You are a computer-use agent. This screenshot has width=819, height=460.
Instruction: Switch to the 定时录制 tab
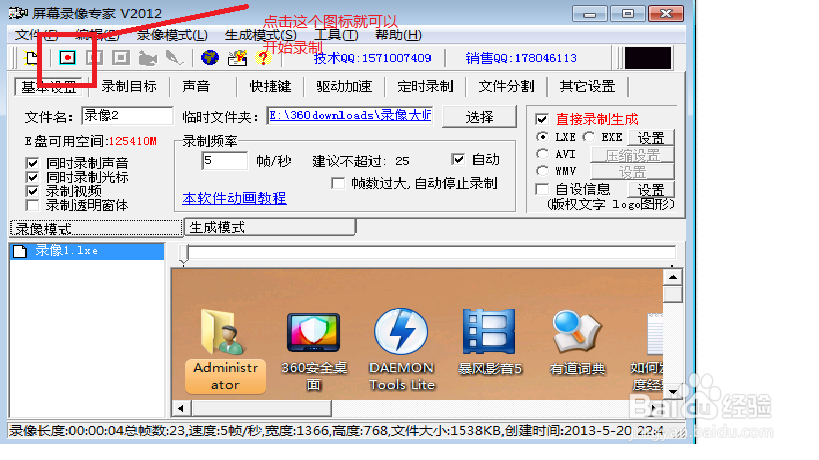point(425,86)
